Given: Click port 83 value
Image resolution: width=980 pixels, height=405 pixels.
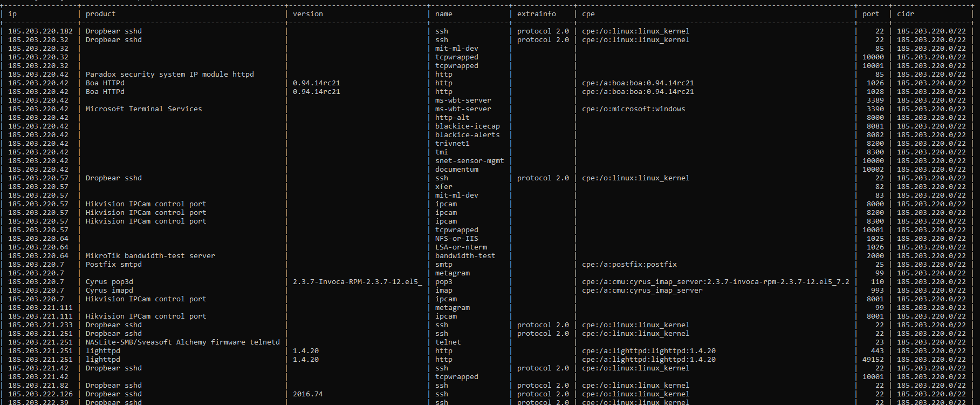Looking at the screenshot, I should (x=880, y=195).
